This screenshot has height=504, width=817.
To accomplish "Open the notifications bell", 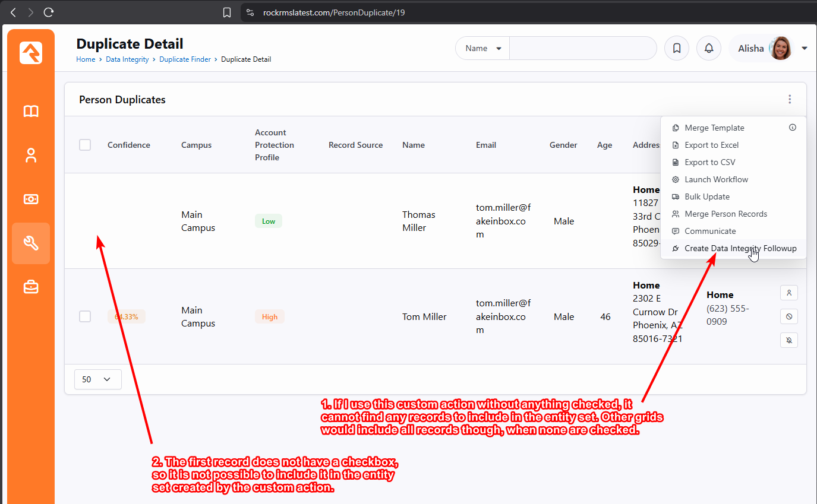I will click(708, 49).
